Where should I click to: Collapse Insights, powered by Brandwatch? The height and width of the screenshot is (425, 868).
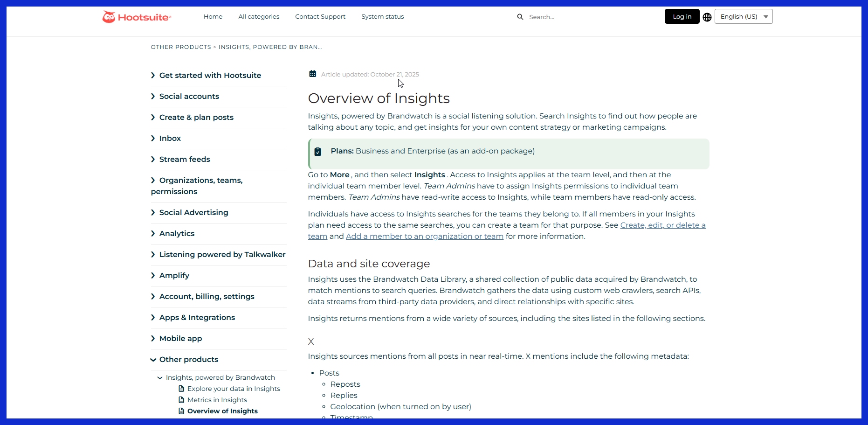click(x=160, y=377)
